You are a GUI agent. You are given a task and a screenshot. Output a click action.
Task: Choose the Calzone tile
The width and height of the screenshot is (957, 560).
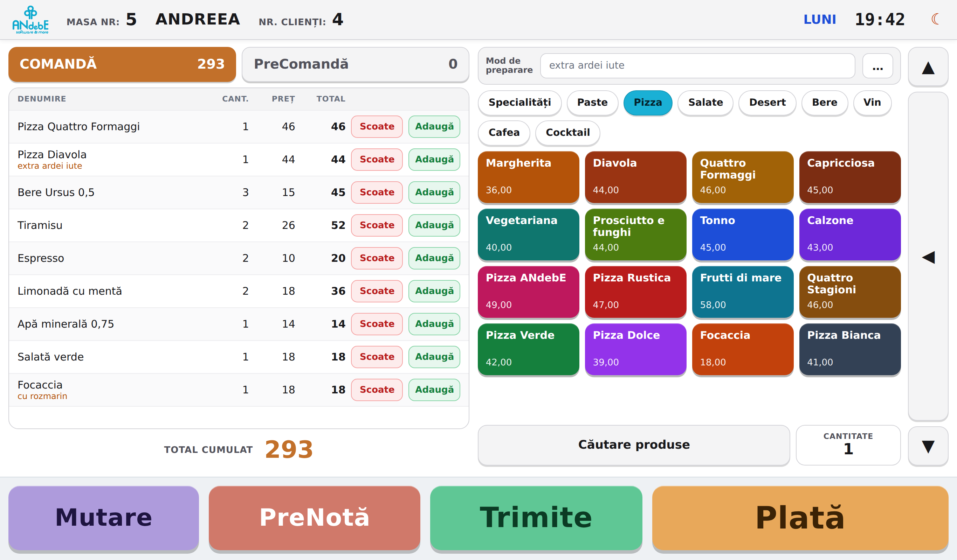[x=849, y=234]
